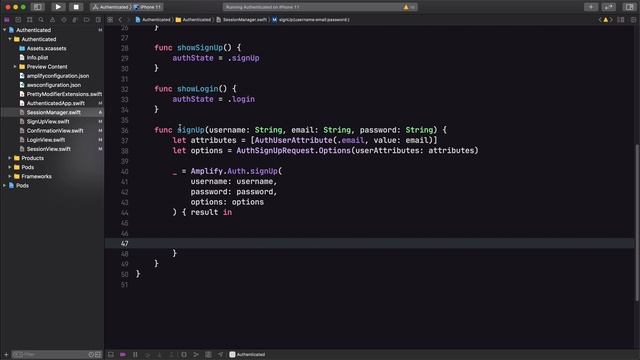Show the Test navigator

[64, 20]
